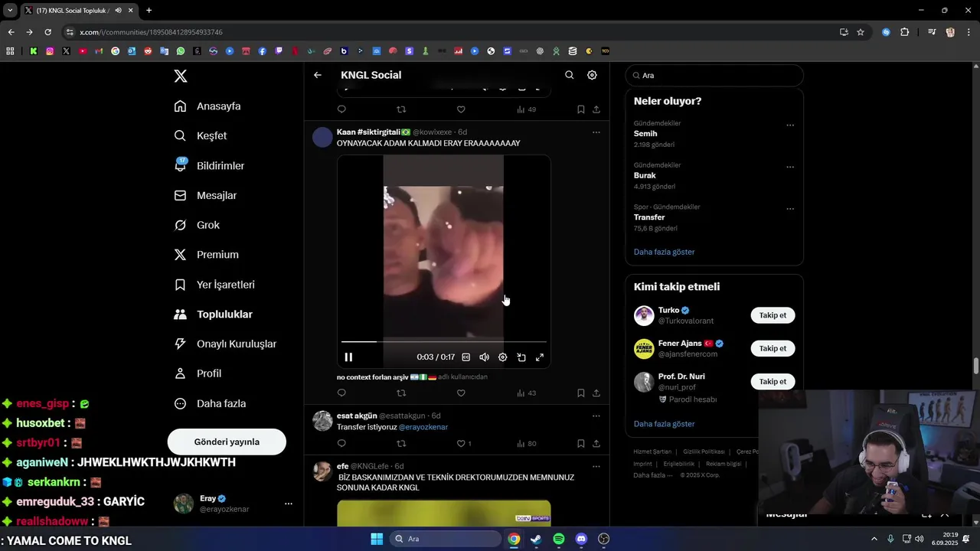
Task: Expand Daha fazla menu in sidebar
Action: [210, 403]
